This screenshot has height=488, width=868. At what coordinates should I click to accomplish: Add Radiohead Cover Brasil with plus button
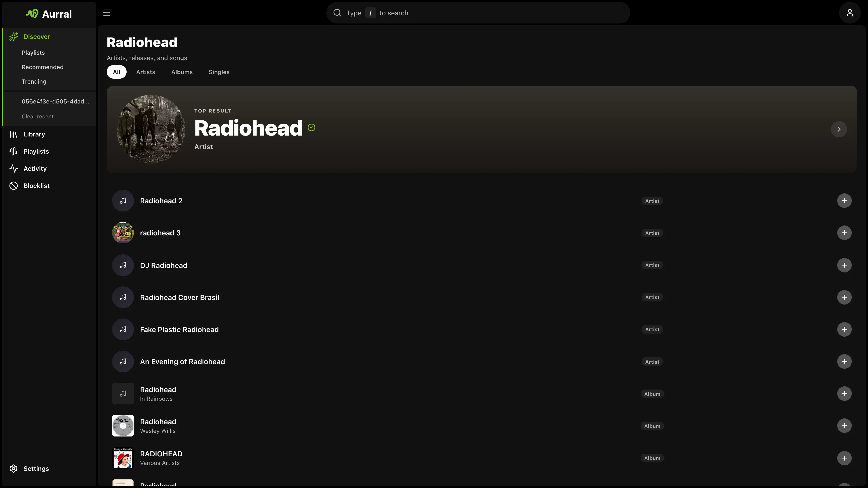(x=844, y=297)
